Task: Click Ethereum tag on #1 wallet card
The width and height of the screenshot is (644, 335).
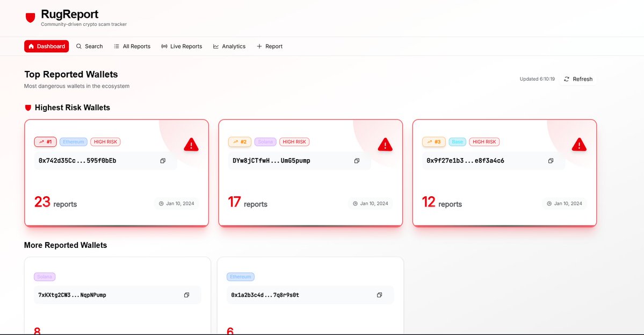Action: [x=74, y=142]
